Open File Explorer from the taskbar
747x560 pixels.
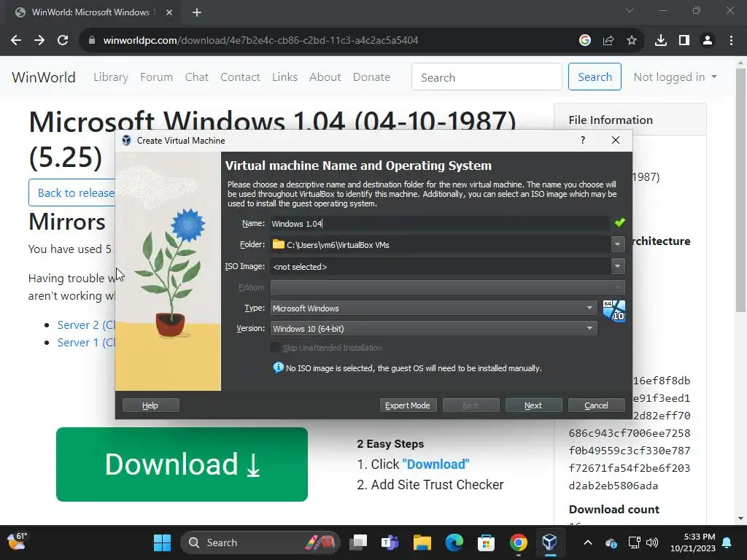pyautogui.click(x=422, y=542)
